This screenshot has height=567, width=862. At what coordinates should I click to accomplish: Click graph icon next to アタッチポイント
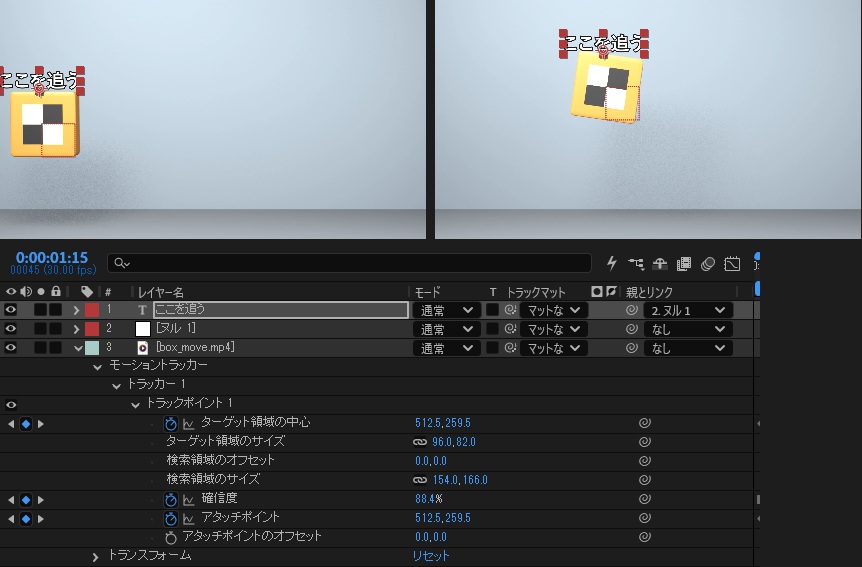click(189, 519)
